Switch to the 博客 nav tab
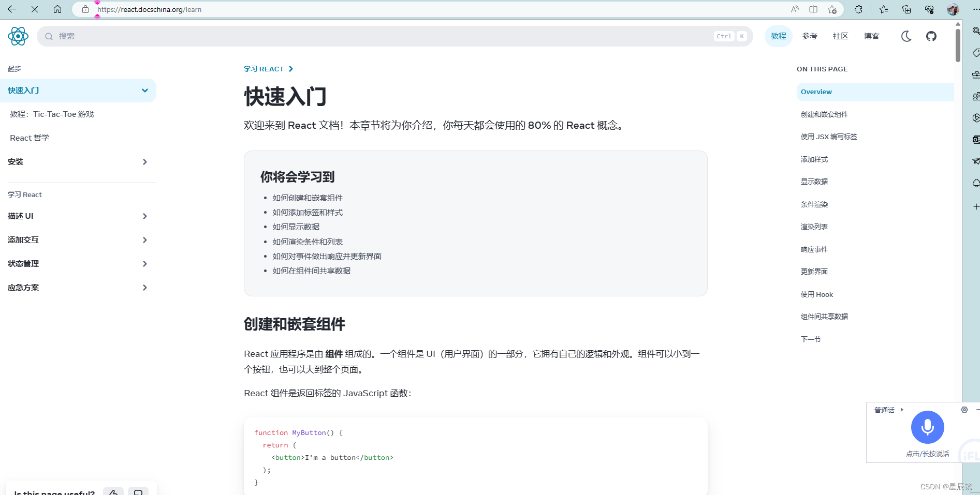Screen dimensions: 980x495 [871, 36]
